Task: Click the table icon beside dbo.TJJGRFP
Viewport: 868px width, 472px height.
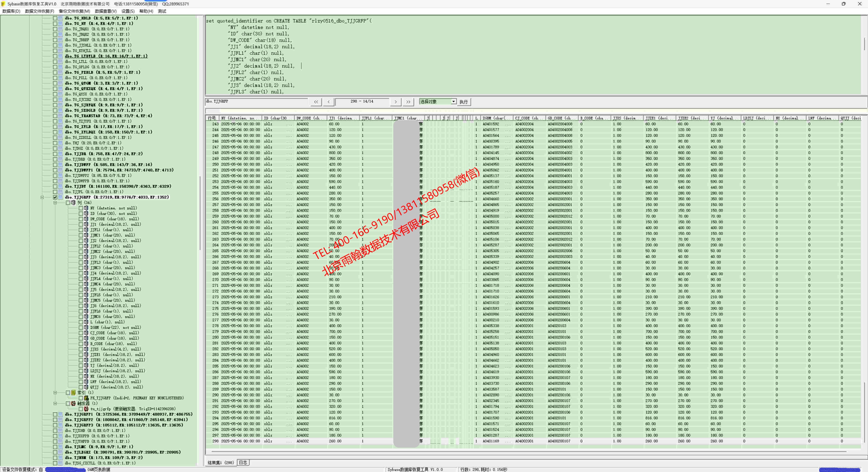Action: [x=60, y=197]
